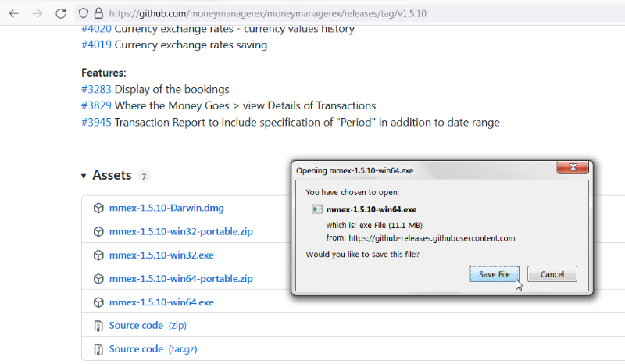This screenshot has width=625, height=364.
Task: Click dialog filename mmex-1.5.10-win64.exe text
Action: click(372, 209)
